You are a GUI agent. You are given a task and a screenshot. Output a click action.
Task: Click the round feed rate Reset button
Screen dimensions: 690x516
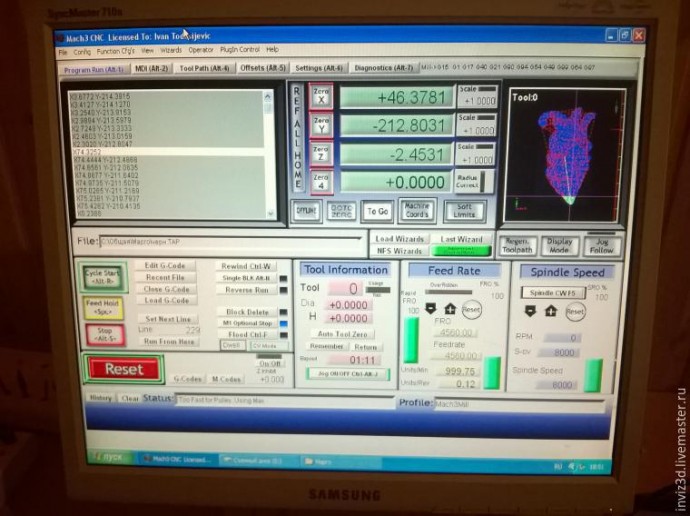(471, 310)
